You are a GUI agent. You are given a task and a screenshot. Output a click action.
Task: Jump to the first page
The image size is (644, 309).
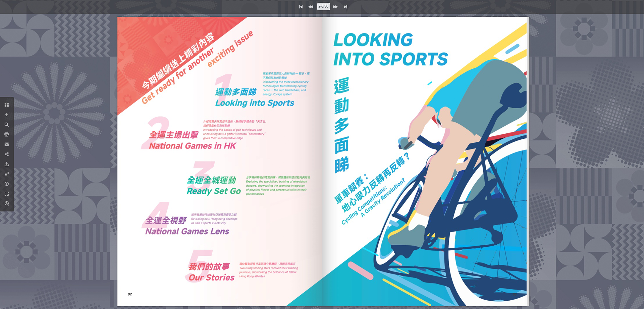pyautogui.click(x=301, y=7)
